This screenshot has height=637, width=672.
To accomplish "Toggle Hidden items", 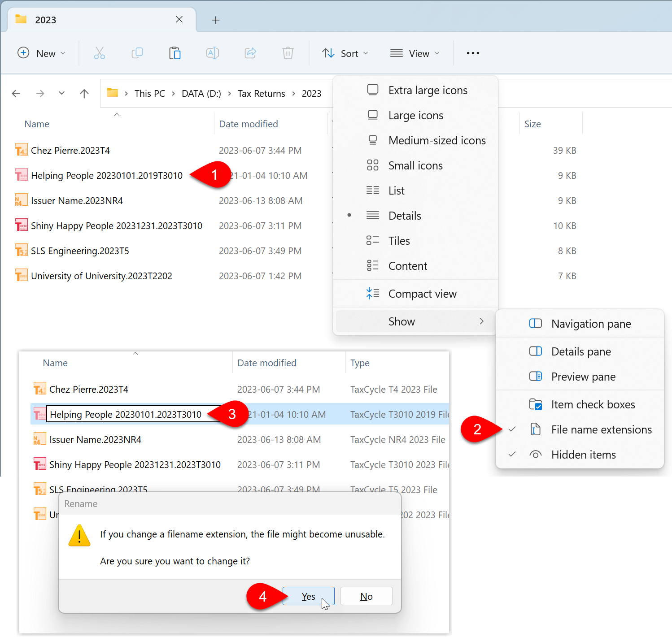I will pos(580,455).
